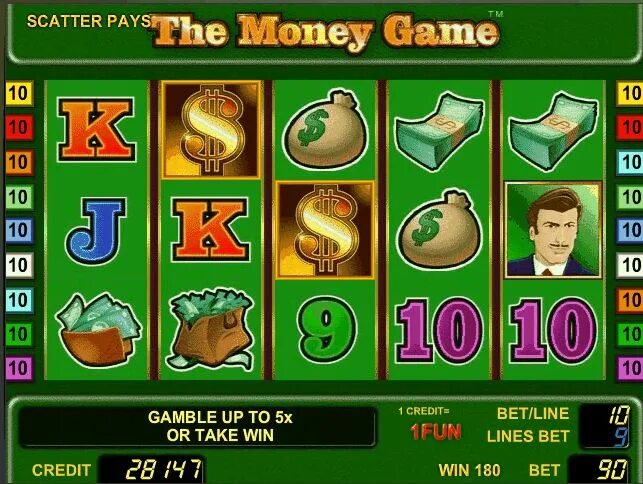Click cash stack symbol on fifth reel
Image resolution: width=643 pixels, height=484 pixels.
[x=553, y=131]
